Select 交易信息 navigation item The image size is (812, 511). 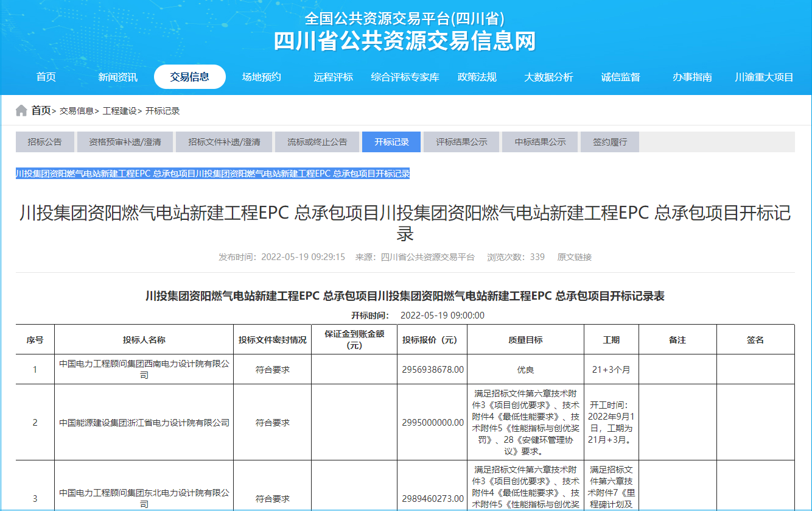point(189,77)
